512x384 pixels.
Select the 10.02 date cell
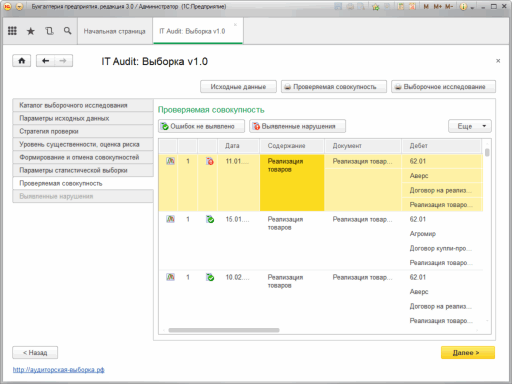pyautogui.click(x=238, y=277)
